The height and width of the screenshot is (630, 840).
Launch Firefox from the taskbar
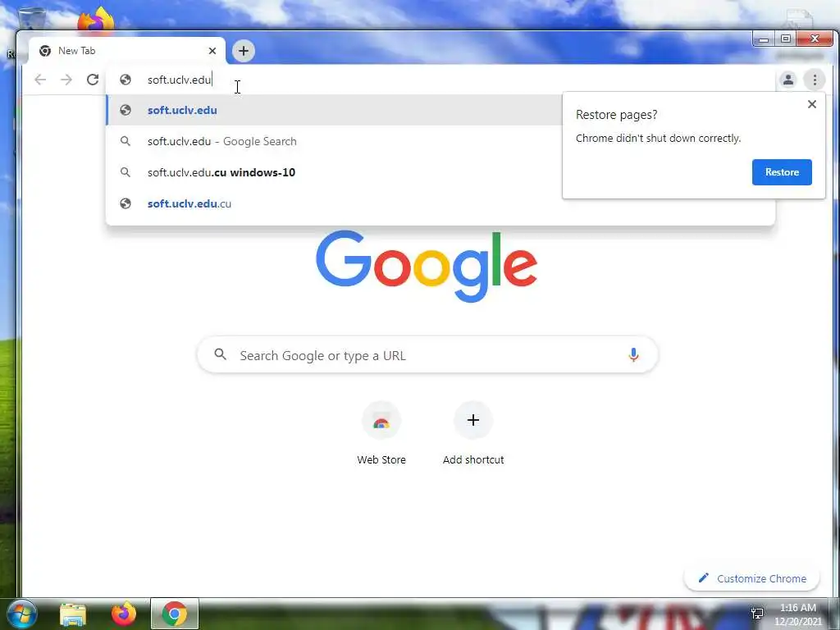[124, 614]
